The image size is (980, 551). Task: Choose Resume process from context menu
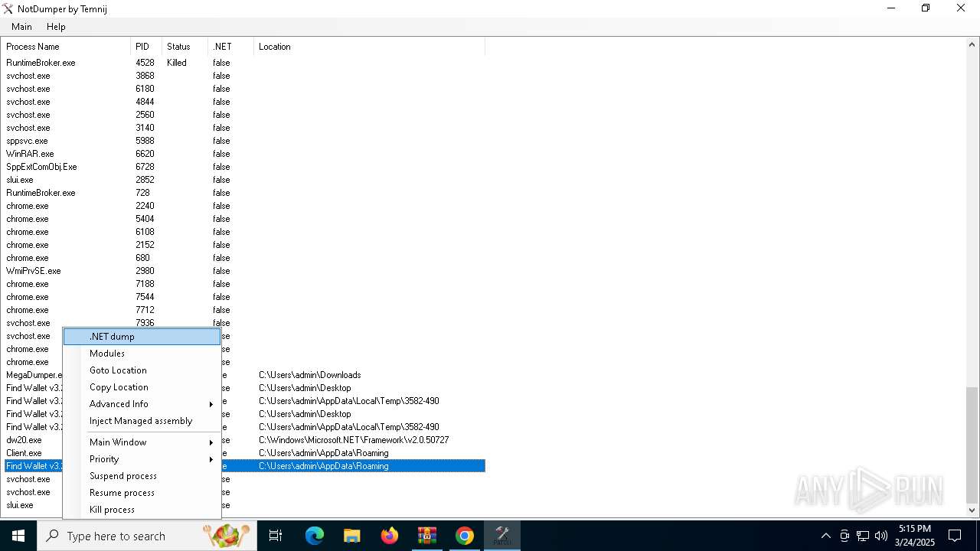tap(142, 493)
